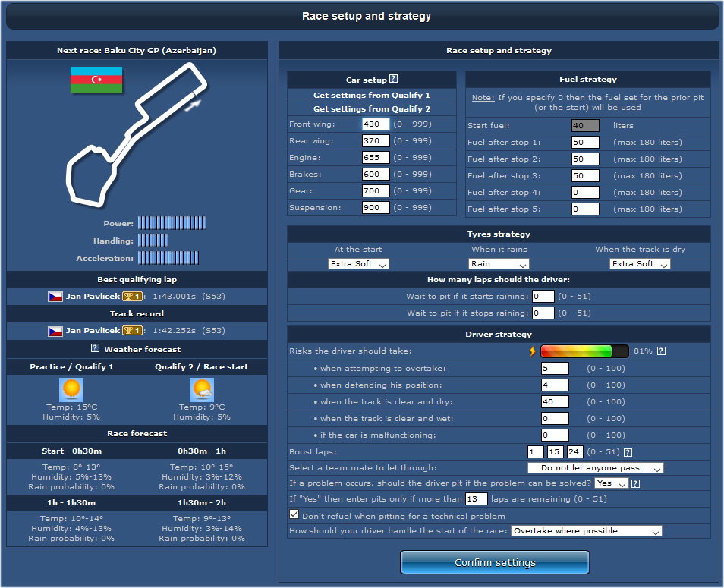The image size is (724, 588).
Task: Expand the Overtake where possible dropdown
Action: click(586, 530)
